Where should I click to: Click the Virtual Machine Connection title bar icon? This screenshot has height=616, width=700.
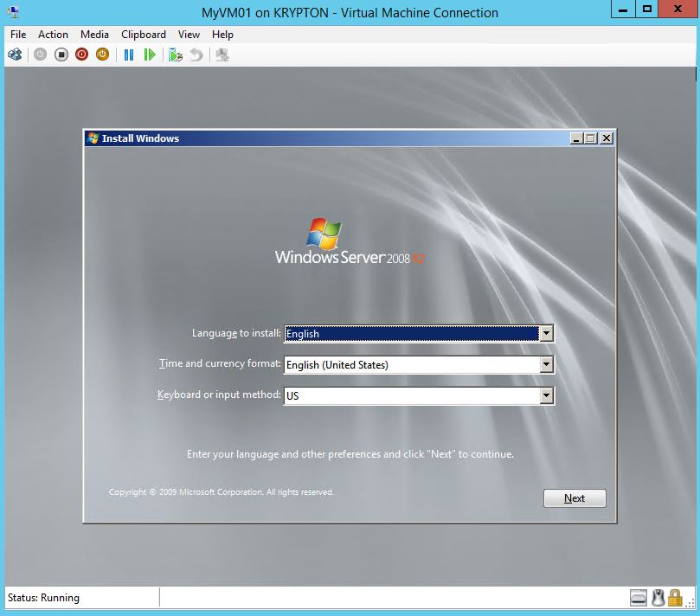13,12
